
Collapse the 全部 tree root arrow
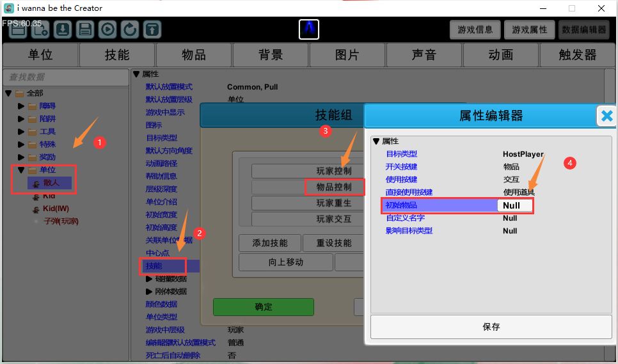[8, 93]
